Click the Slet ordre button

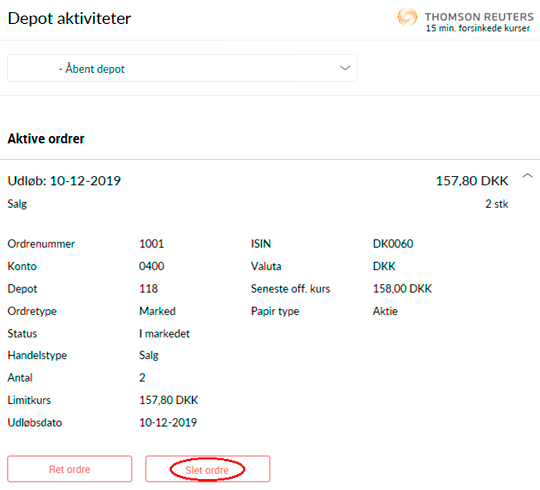coord(208,469)
